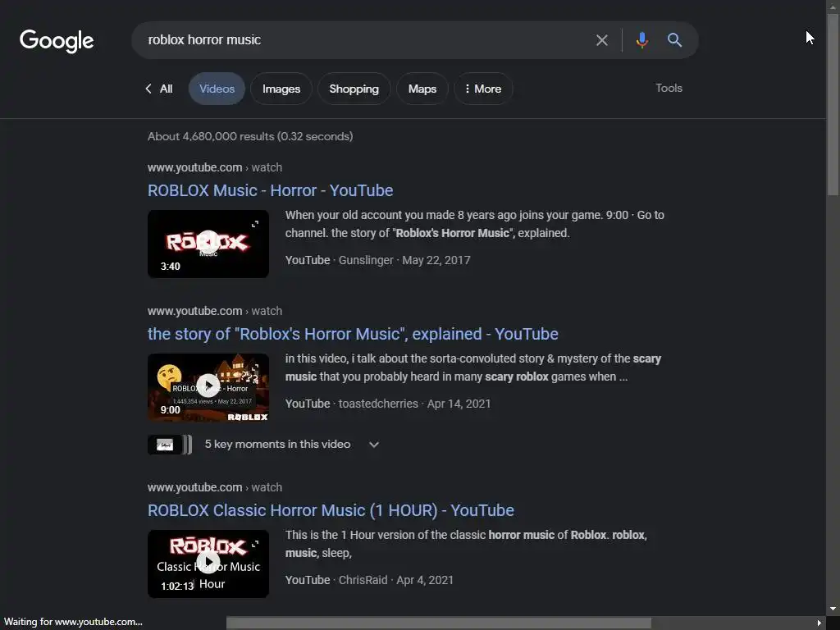
Task: Play the ROBLOX Music - Horror video thumbnail
Action: pyautogui.click(x=208, y=244)
